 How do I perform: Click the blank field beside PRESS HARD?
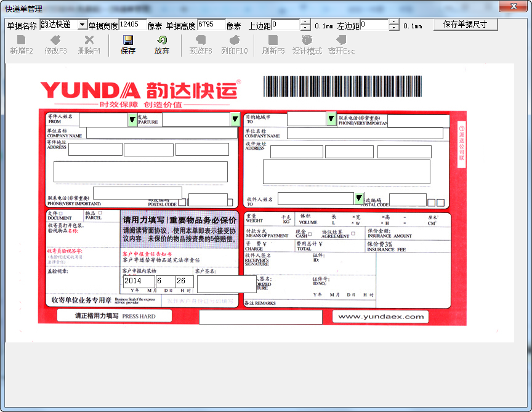(260, 317)
